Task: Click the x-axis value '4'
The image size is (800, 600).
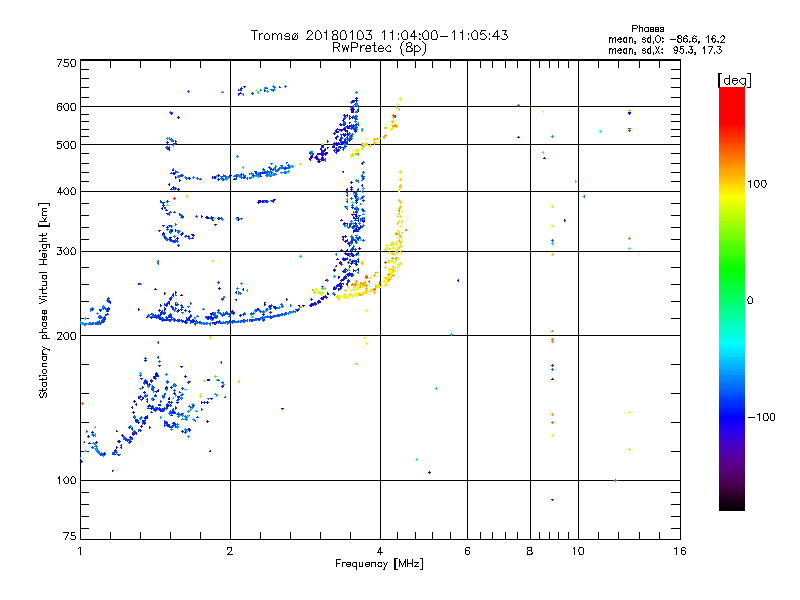Action: pos(380,551)
